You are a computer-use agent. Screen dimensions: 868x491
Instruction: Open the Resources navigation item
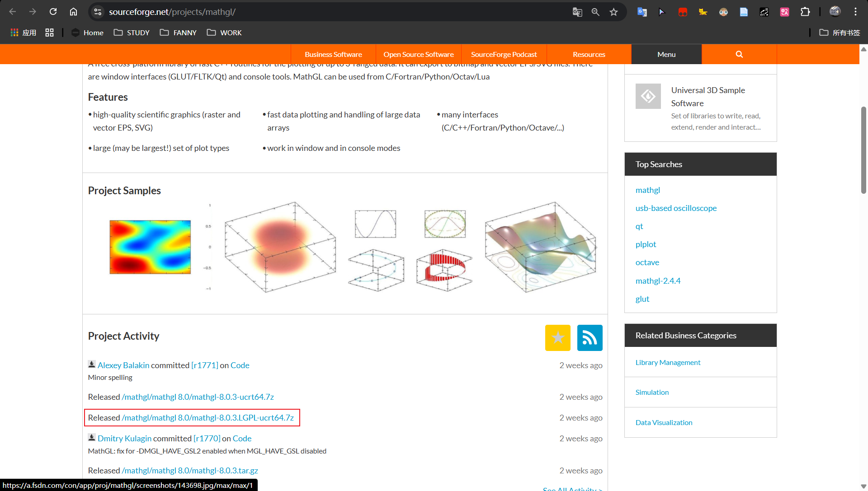pyautogui.click(x=589, y=54)
